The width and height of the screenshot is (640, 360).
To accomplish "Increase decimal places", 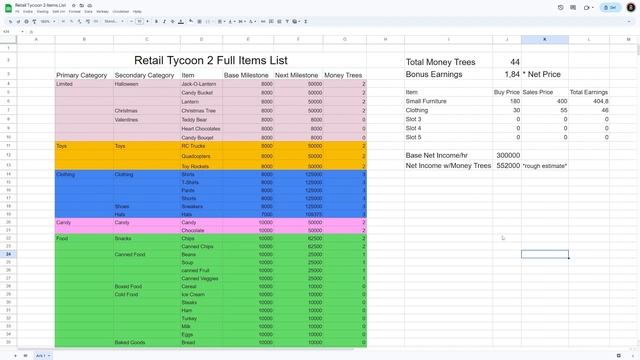I will click(87, 21).
